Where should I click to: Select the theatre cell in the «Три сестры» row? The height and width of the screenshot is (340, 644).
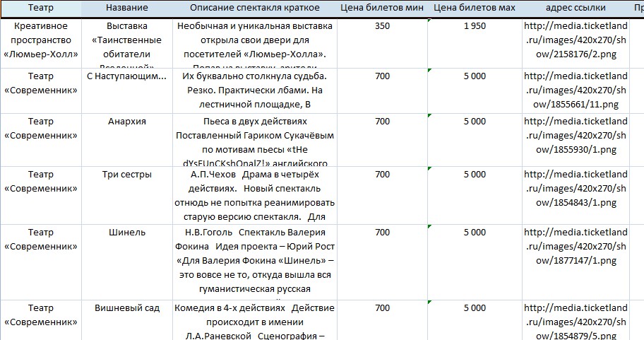coord(41,195)
